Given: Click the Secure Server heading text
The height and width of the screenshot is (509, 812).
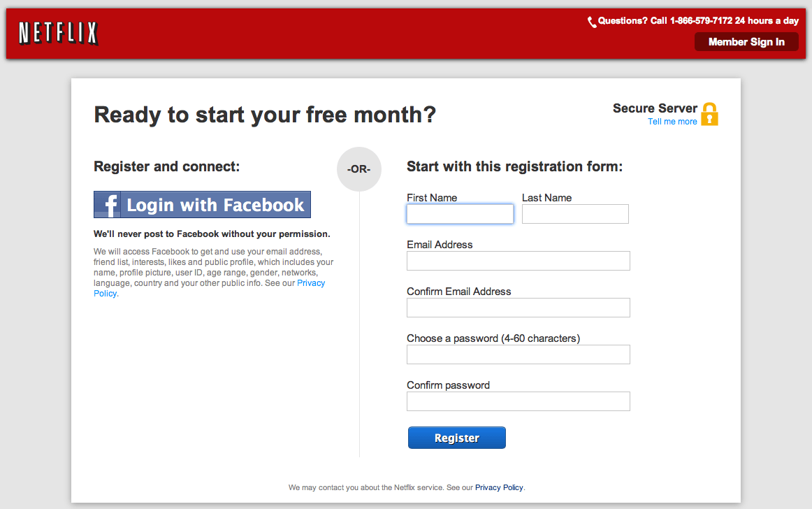Looking at the screenshot, I should click(655, 108).
